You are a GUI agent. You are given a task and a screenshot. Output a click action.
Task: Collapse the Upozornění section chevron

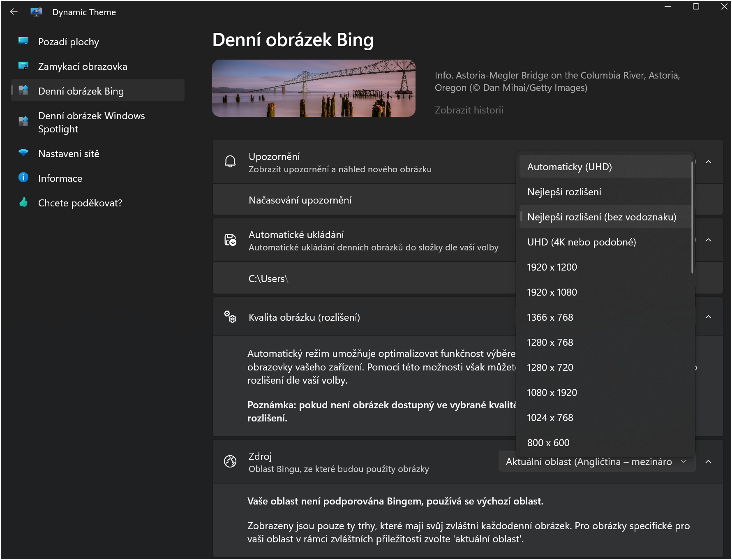[x=708, y=162]
